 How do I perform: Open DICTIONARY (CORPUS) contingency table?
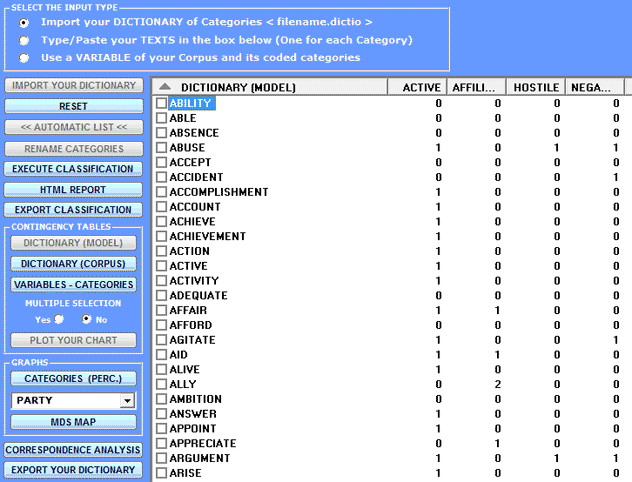73,264
